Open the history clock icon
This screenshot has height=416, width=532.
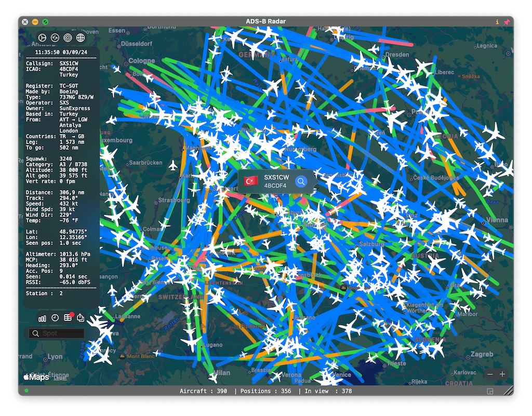[55, 317]
